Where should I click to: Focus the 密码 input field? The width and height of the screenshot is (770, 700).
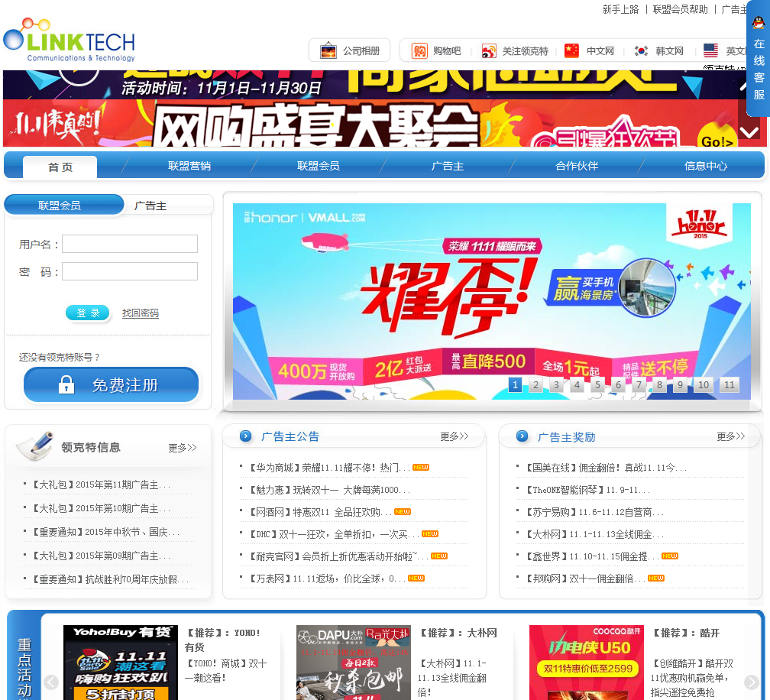pyautogui.click(x=130, y=271)
